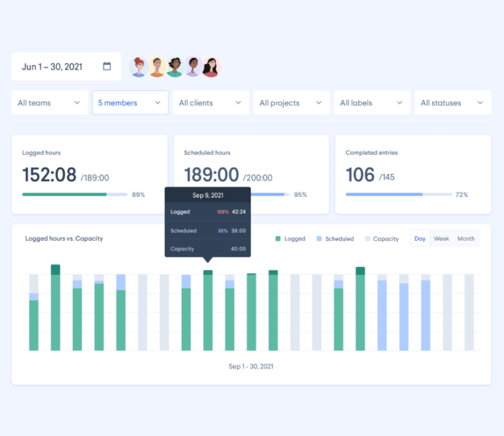Switch chart view to Month

click(x=466, y=238)
